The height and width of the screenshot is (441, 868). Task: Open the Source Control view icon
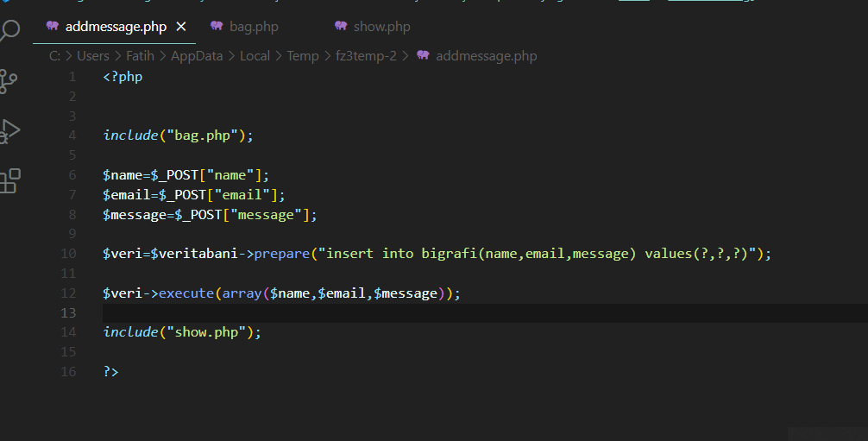(8, 81)
